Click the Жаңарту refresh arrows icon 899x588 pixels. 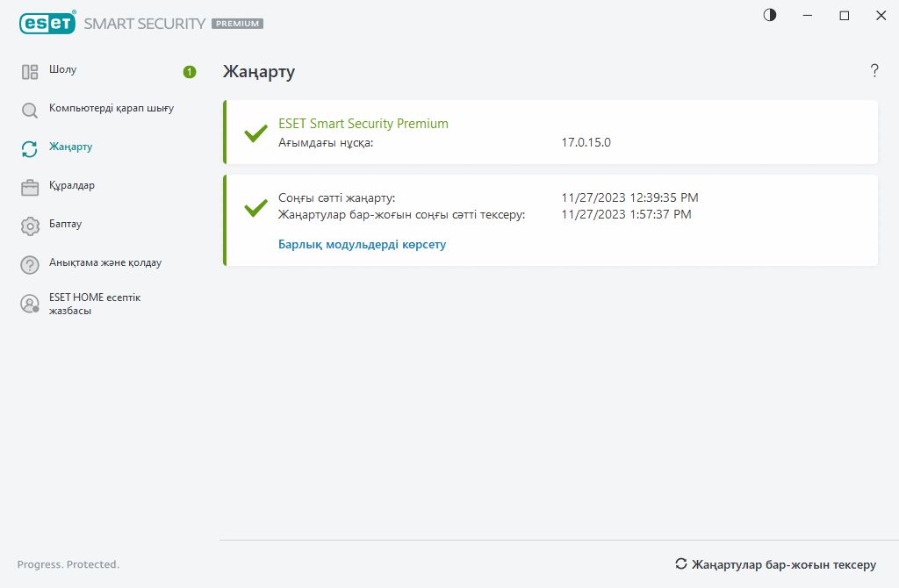click(x=30, y=148)
